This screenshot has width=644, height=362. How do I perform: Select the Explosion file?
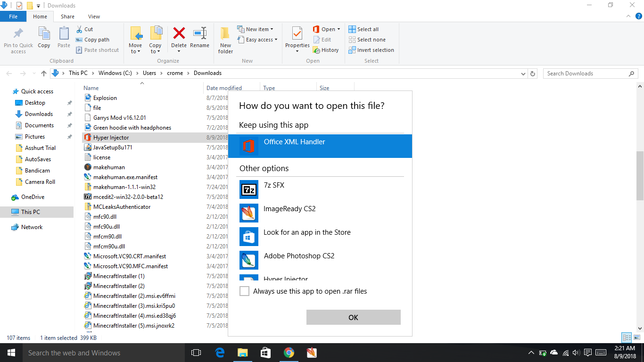(105, 98)
